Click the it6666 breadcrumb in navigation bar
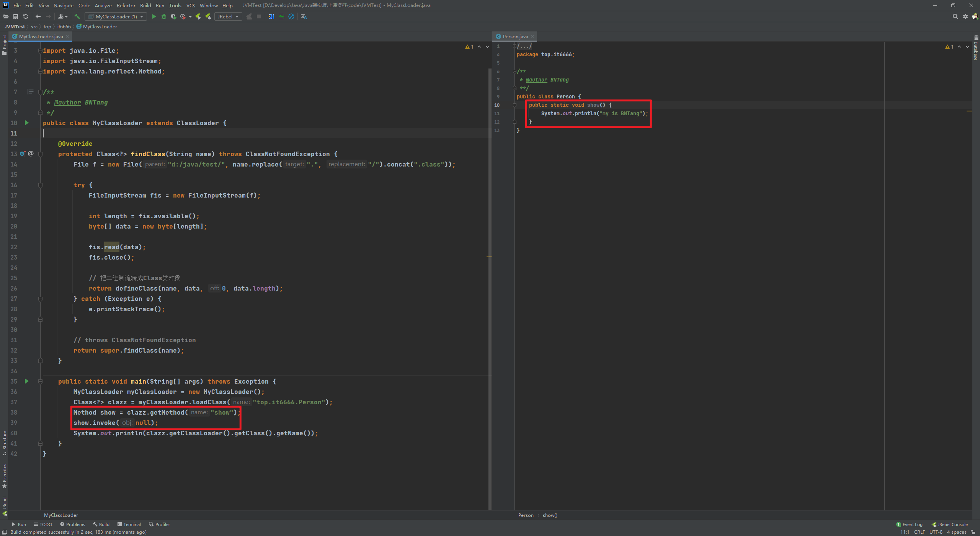Image resolution: width=980 pixels, height=536 pixels. coord(64,26)
